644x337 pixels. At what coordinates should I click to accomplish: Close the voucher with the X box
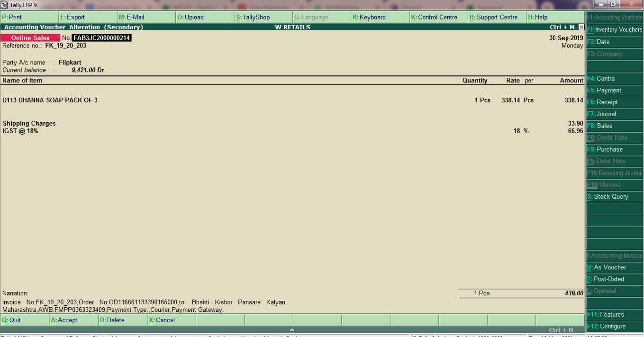581,27
